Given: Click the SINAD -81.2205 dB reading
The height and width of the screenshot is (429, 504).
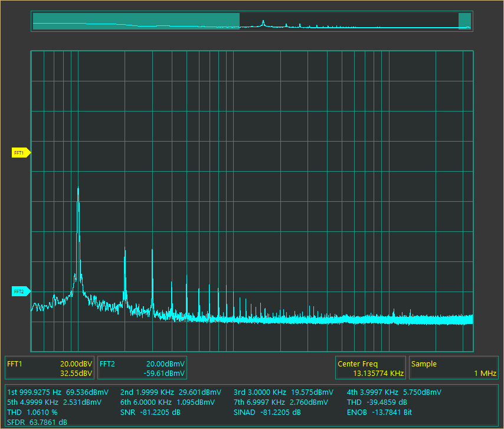Looking at the screenshot, I should pos(267,412).
